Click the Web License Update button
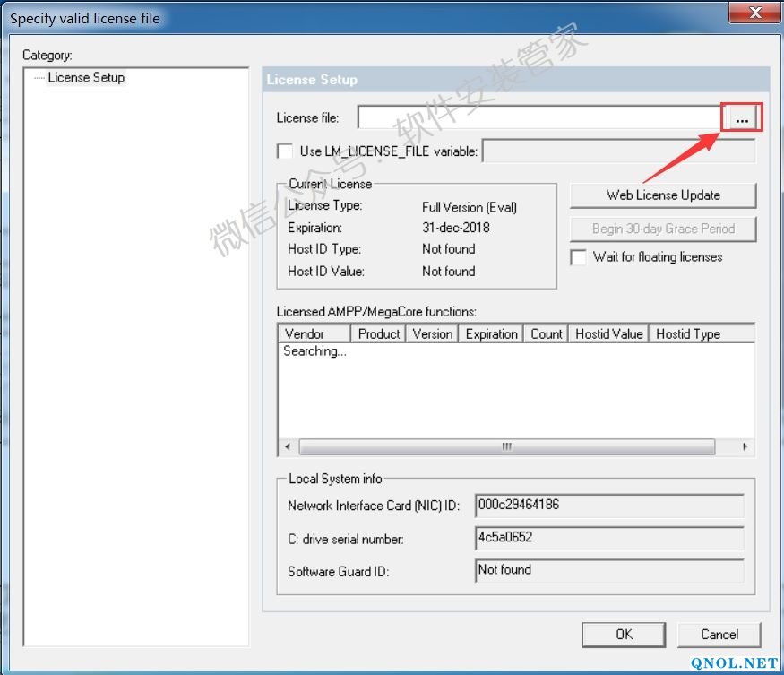784x675 pixels. click(662, 195)
